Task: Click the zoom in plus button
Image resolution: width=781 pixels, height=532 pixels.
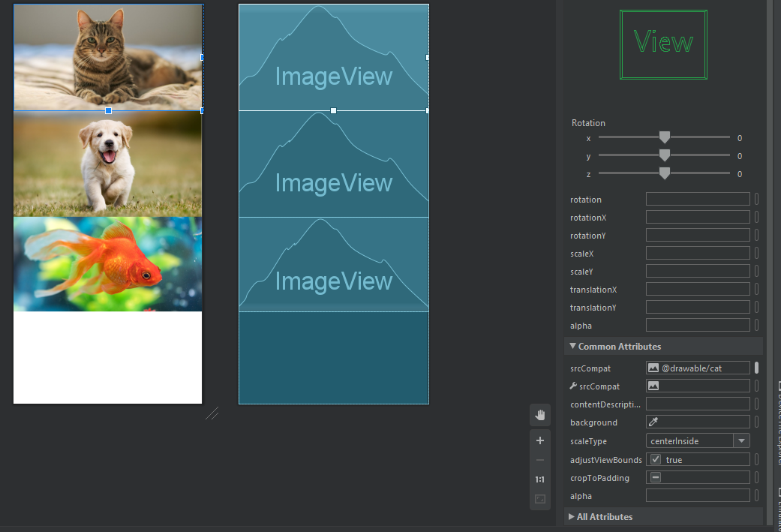Action: coord(539,440)
